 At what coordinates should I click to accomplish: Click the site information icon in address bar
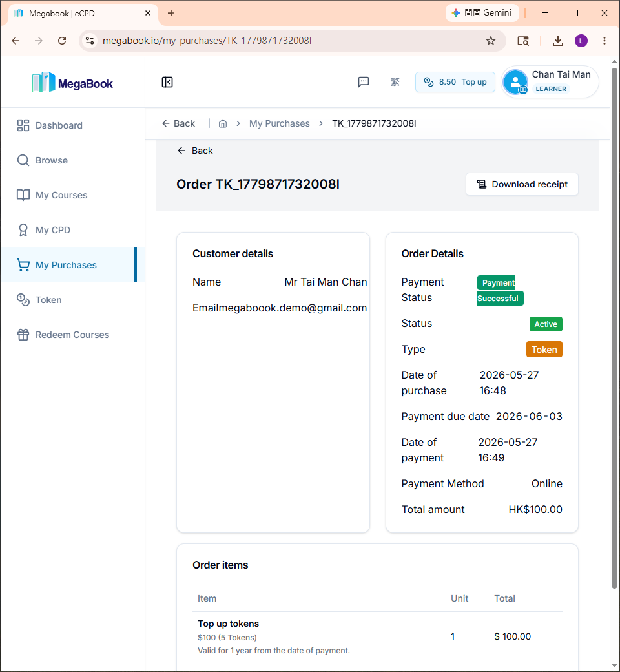point(90,41)
